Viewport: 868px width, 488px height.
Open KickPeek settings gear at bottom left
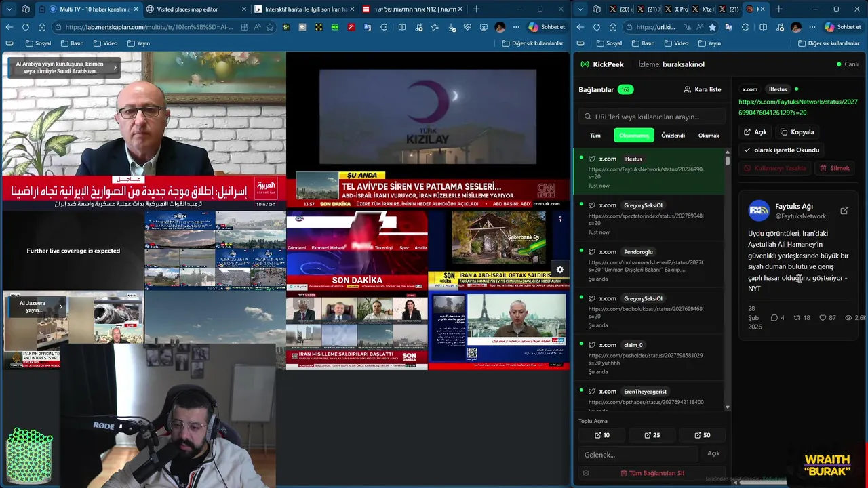point(586,473)
